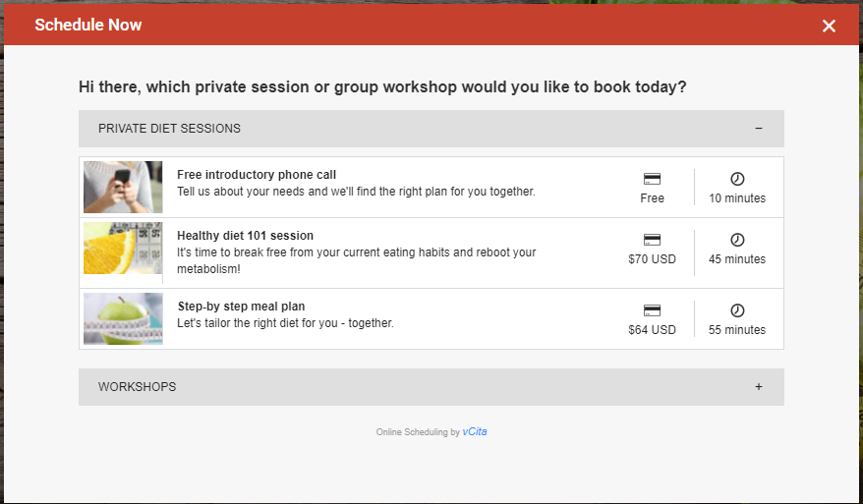Click the $70 USD price label
Viewport: 863px width, 504px height.
coord(652,259)
